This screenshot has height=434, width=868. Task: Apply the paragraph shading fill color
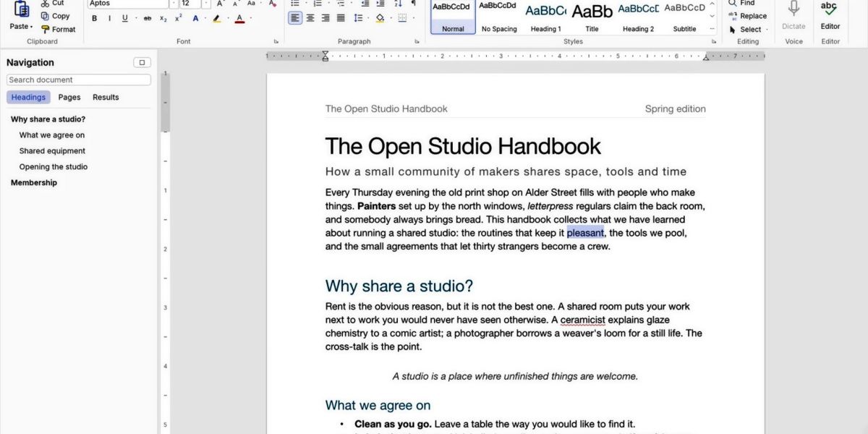380,18
